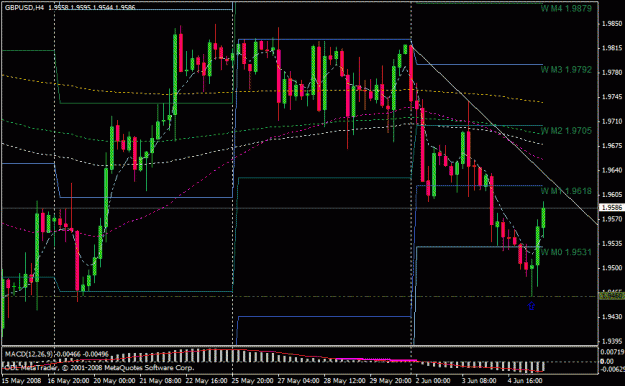Click the current price tag 1.9586
The height and width of the screenshot is (386, 625).
pos(612,208)
